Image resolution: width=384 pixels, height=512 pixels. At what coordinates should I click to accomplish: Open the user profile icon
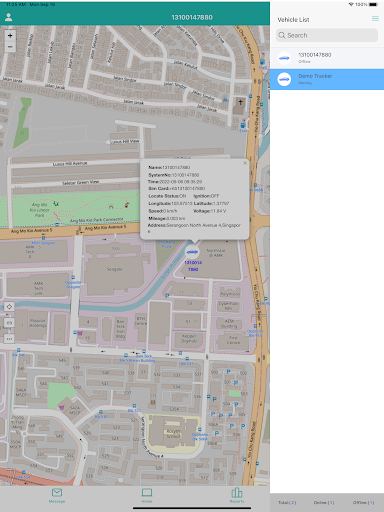[x=9, y=17]
